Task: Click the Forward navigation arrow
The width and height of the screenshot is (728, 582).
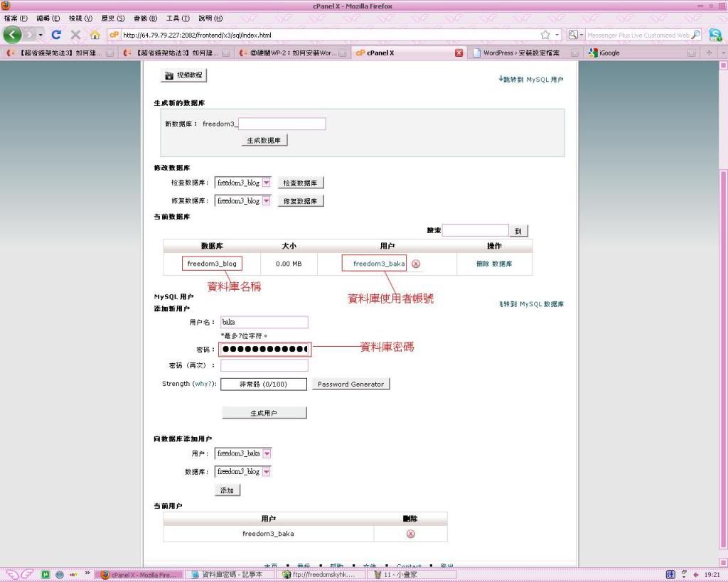Action: point(29,35)
